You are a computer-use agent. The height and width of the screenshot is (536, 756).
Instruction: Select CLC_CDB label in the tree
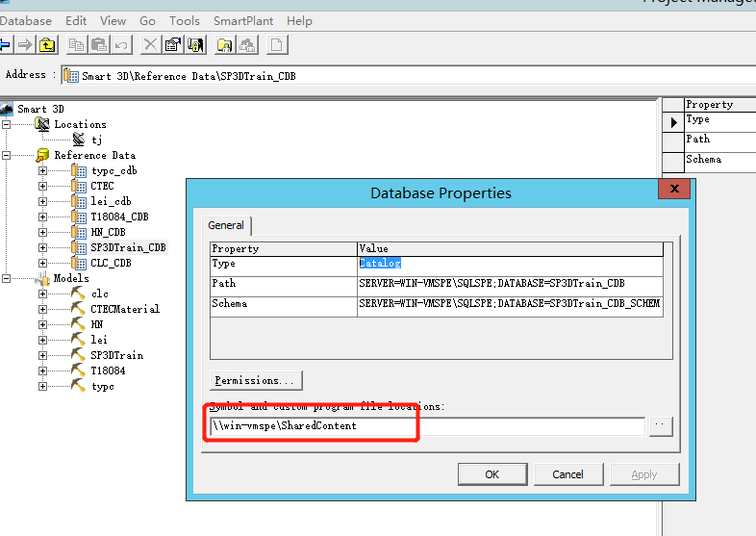point(111,263)
